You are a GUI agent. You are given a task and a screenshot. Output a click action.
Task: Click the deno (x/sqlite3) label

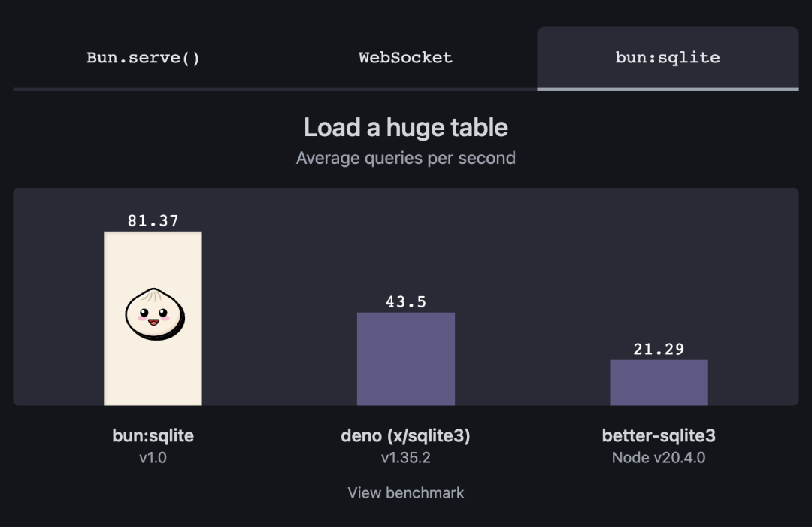click(x=406, y=435)
